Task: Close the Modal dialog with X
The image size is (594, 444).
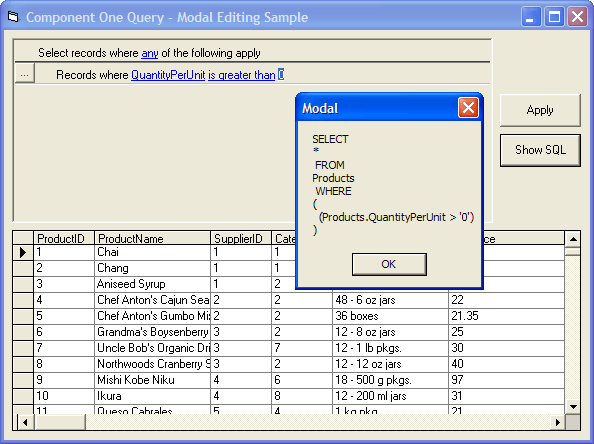Action: [468, 108]
